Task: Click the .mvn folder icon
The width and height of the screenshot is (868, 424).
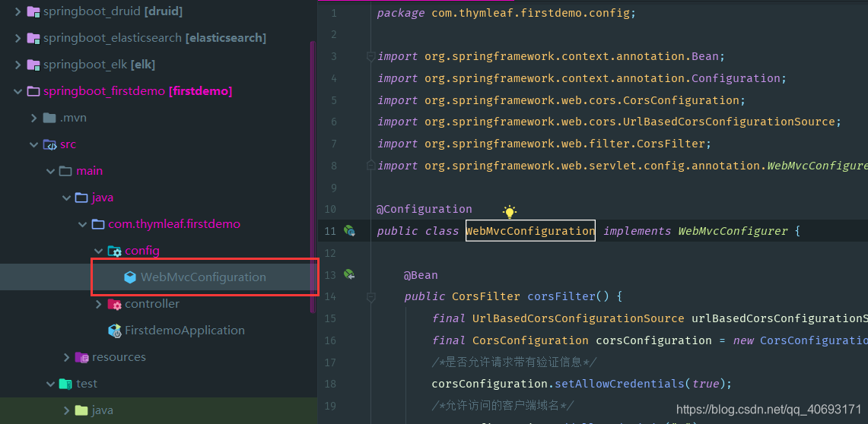Action: (49, 118)
